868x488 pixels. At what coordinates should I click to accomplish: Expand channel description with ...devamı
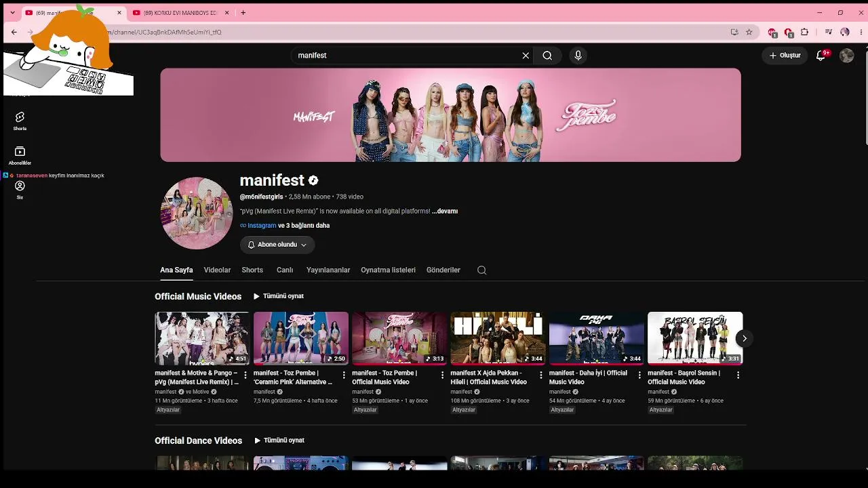coord(445,211)
